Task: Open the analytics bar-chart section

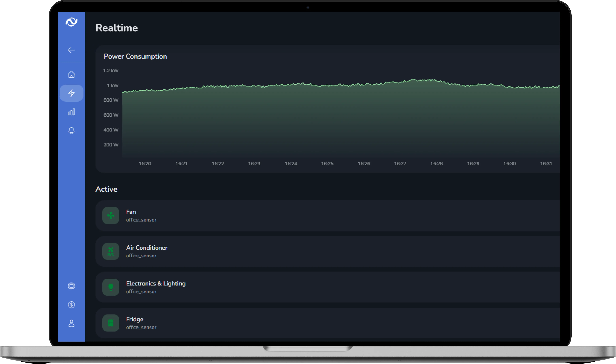Action: [x=71, y=112]
